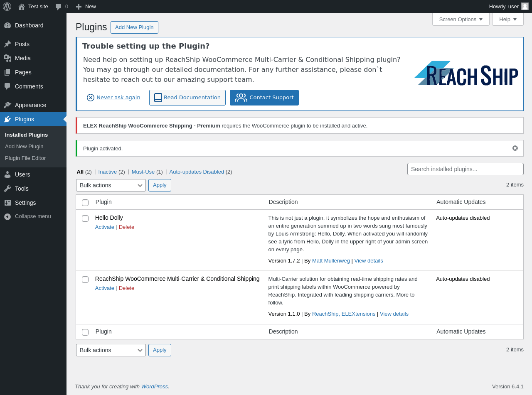Viewport: 532px width, 395px height.
Task: Click the book icon in Read Documentation
Action: [x=158, y=98]
